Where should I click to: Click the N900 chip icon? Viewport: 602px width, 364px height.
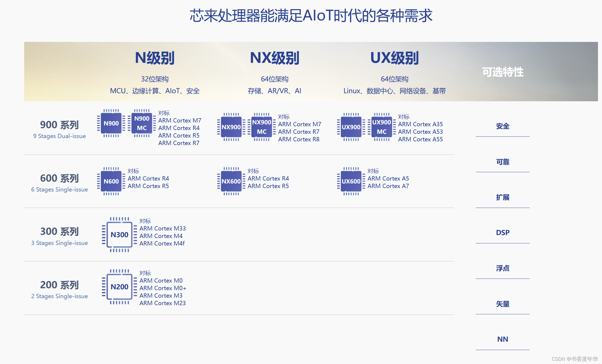(111, 123)
